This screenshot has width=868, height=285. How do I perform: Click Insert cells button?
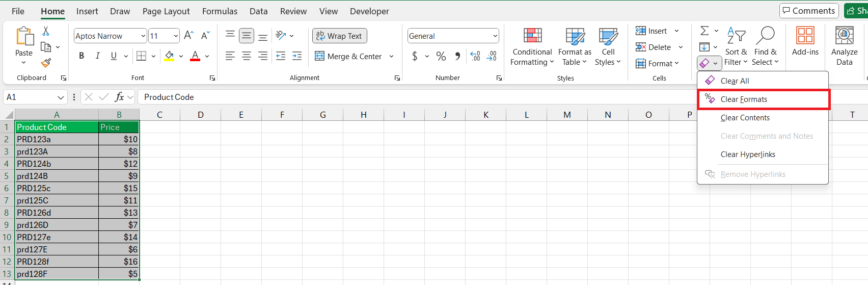click(x=652, y=31)
